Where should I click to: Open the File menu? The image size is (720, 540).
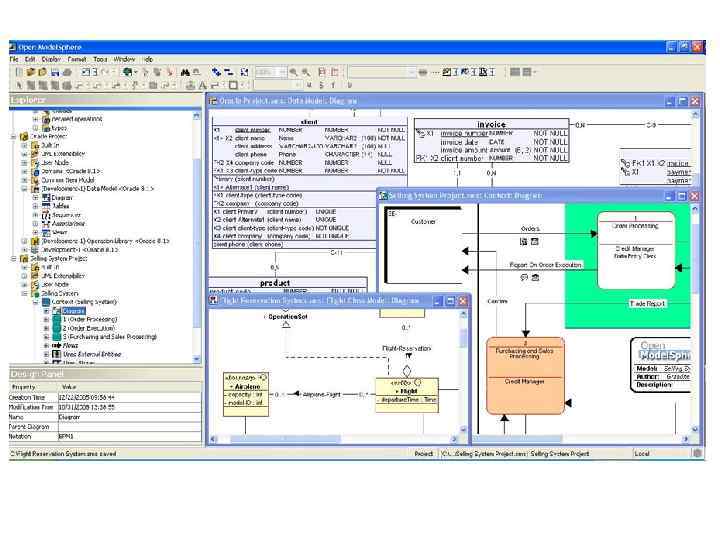(14, 59)
